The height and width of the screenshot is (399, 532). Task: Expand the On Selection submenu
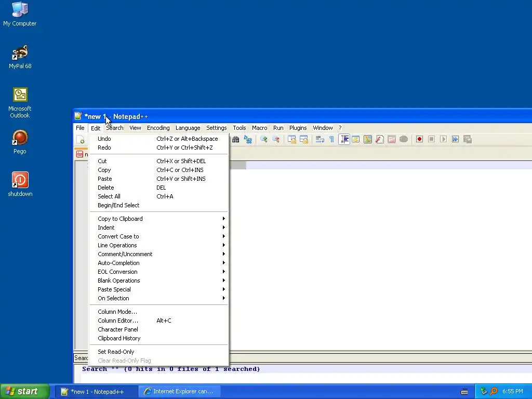click(159, 298)
